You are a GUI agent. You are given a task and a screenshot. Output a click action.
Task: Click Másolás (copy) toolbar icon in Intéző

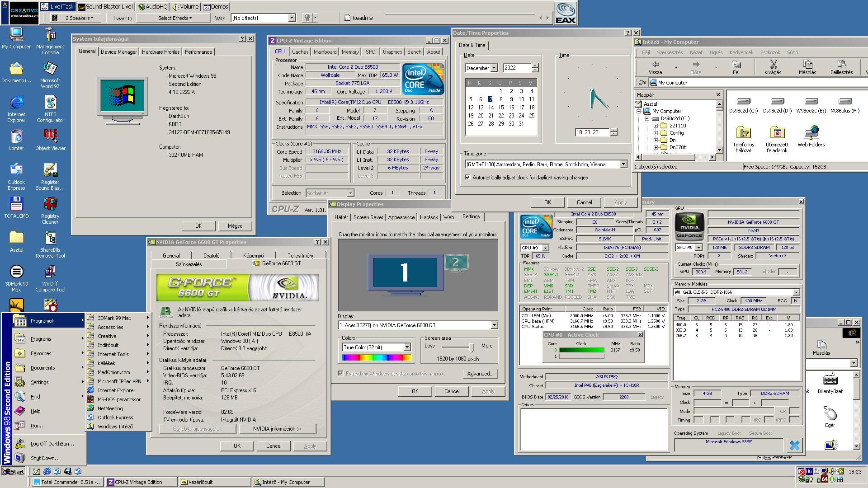click(807, 67)
